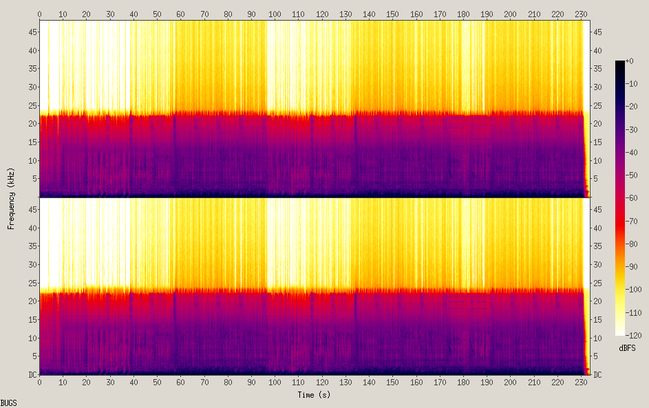Click the "Frequency (kHz)" axis label
This screenshot has width=649, height=408.
[11, 198]
